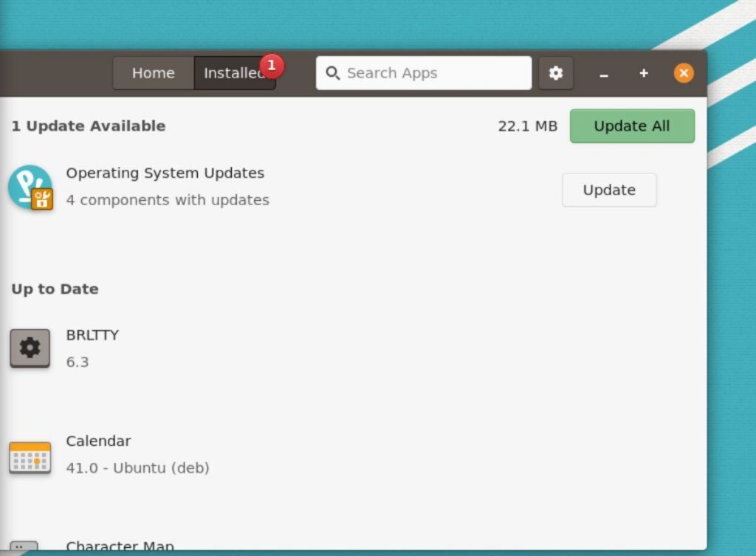Switch to the Home tab

point(153,72)
